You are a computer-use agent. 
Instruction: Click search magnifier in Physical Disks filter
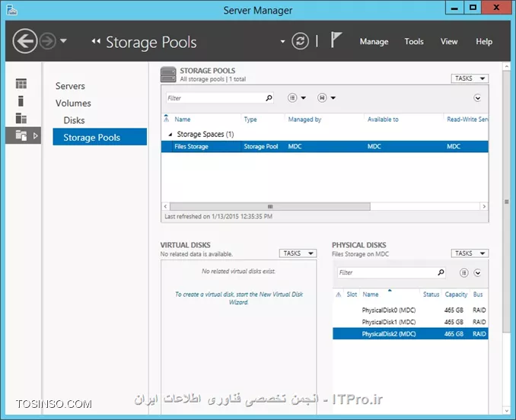[441, 272]
